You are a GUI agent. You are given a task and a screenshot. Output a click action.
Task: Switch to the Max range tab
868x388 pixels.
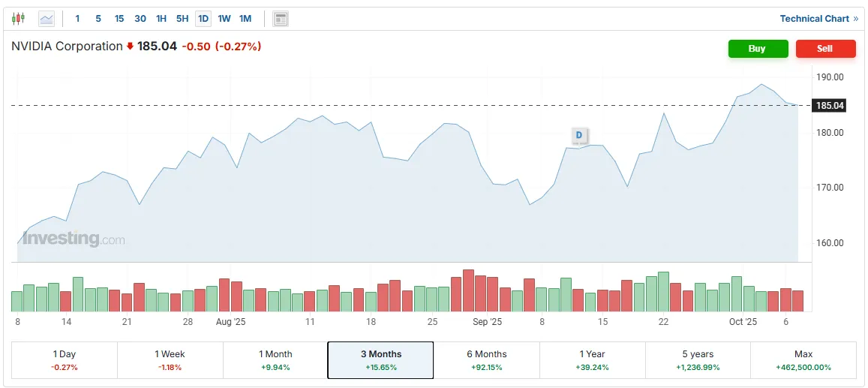[803, 360]
